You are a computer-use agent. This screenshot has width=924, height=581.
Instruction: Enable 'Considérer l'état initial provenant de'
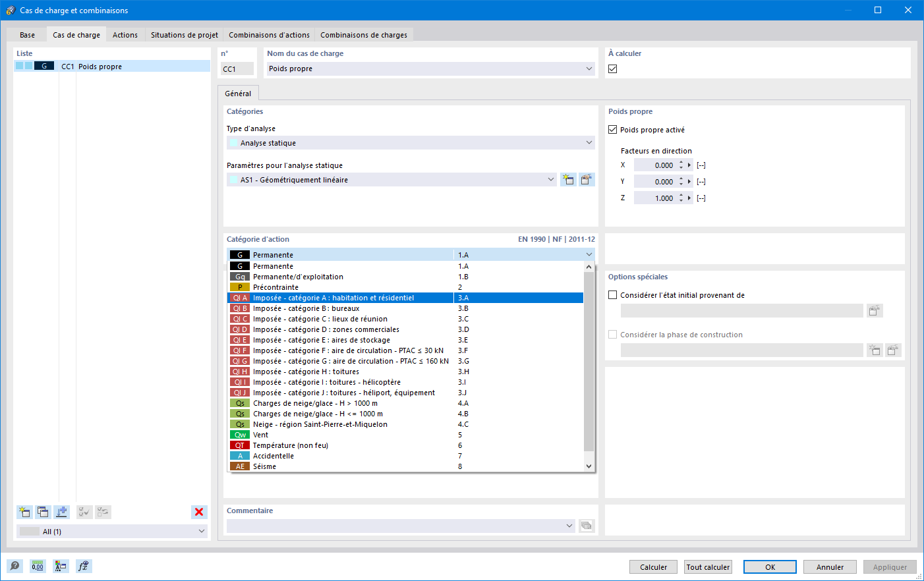coord(613,295)
